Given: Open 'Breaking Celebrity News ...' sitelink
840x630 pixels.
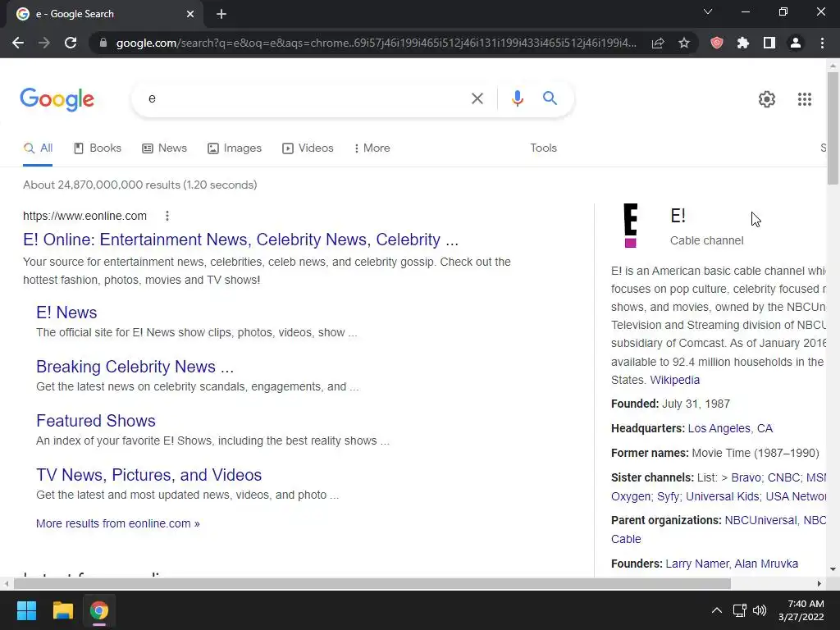Looking at the screenshot, I should [135, 367].
